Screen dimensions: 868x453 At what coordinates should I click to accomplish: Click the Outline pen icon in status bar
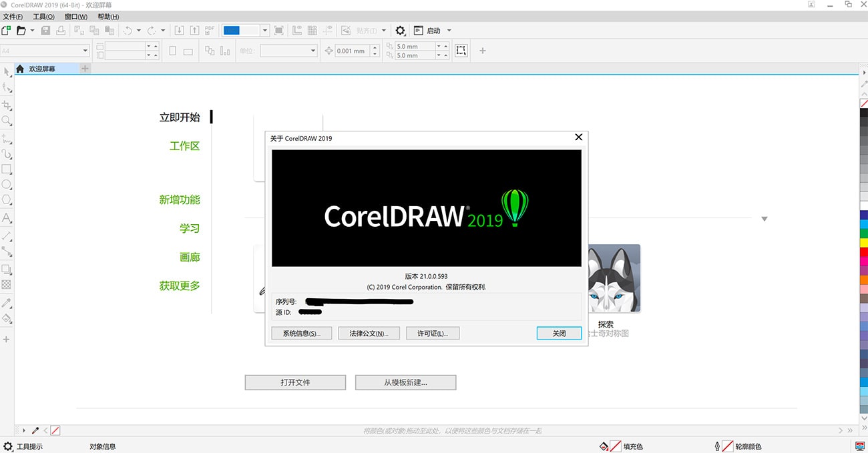click(x=717, y=446)
